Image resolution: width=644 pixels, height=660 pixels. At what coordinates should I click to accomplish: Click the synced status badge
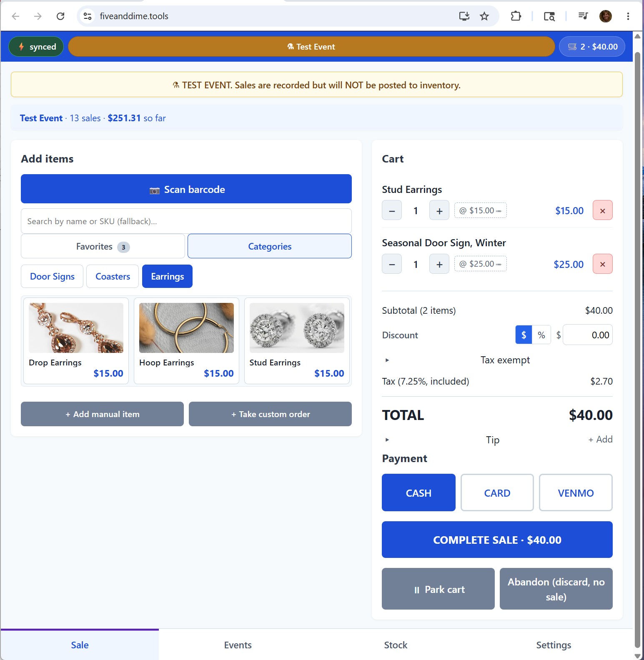36,47
